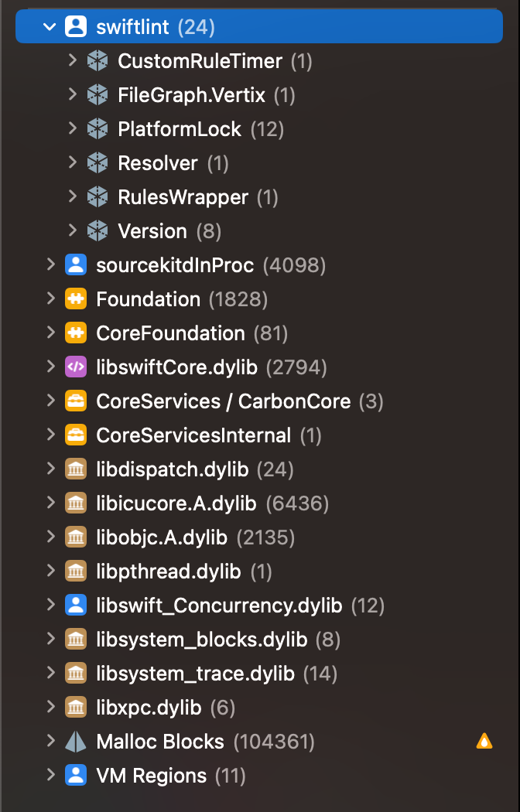Click the CoreServices / CarbonCore toolbox icon
This screenshot has height=812, width=520.
(x=76, y=401)
